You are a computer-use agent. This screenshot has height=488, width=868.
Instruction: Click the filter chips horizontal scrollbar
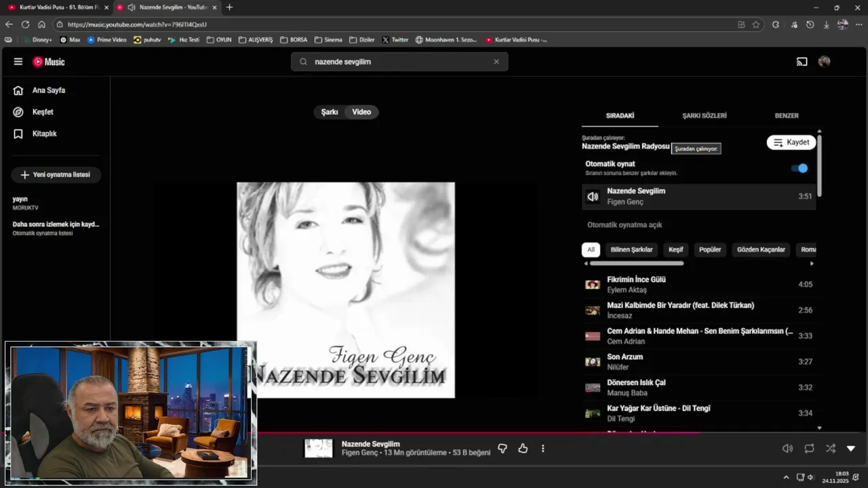637,264
